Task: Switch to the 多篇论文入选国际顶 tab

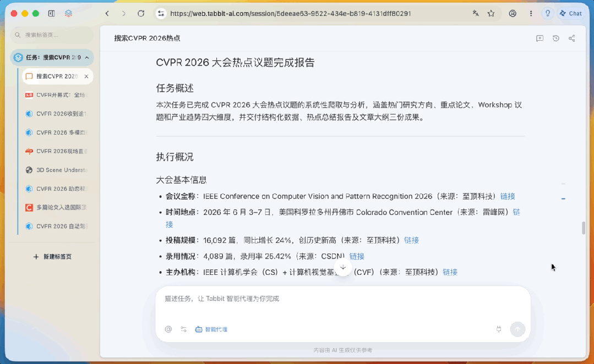Action: pyautogui.click(x=58, y=207)
